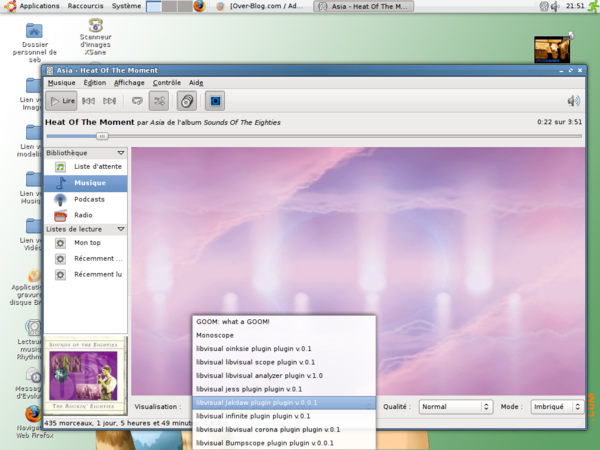Open the Affichage menu

tap(129, 83)
